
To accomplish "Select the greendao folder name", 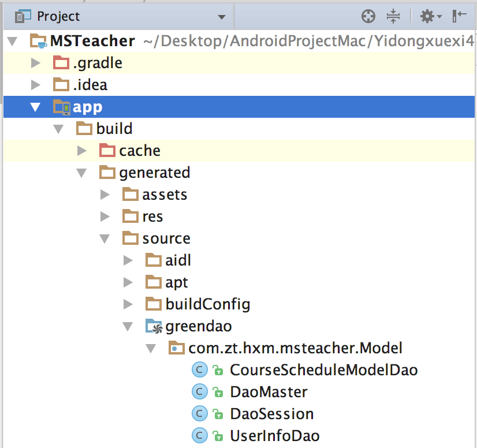I will click(x=199, y=327).
